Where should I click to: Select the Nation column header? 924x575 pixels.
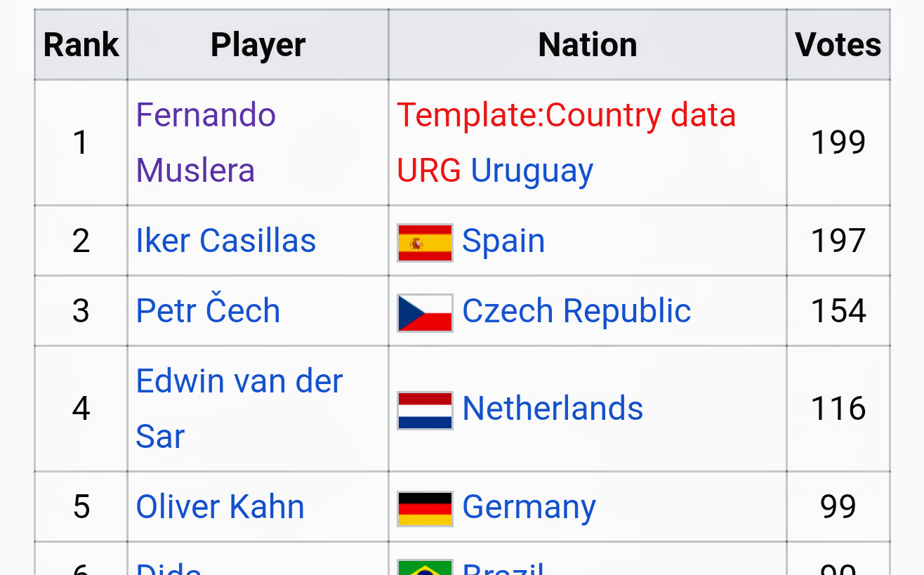pyautogui.click(x=587, y=45)
